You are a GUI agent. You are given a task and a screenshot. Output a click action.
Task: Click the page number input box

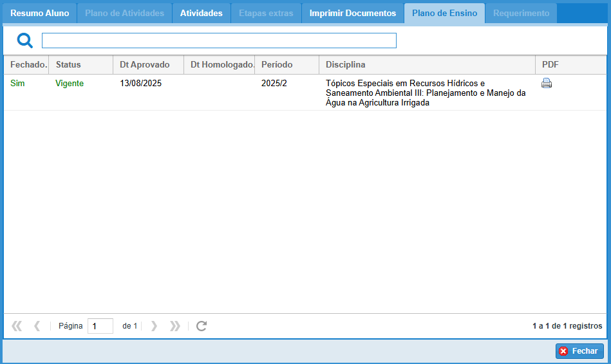click(x=100, y=326)
